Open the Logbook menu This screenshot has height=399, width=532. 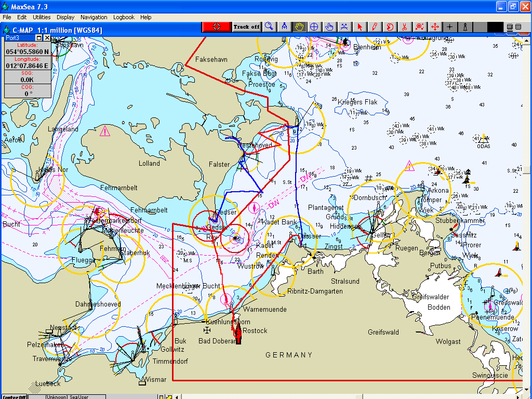(124, 17)
